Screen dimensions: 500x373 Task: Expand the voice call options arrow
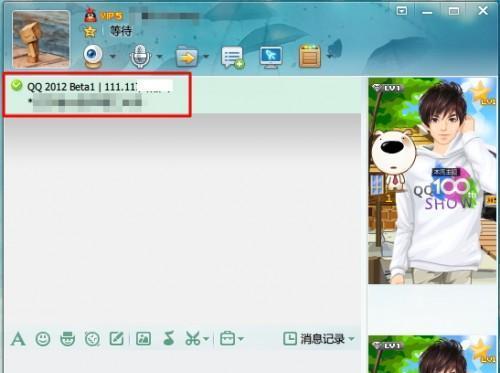tap(159, 56)
